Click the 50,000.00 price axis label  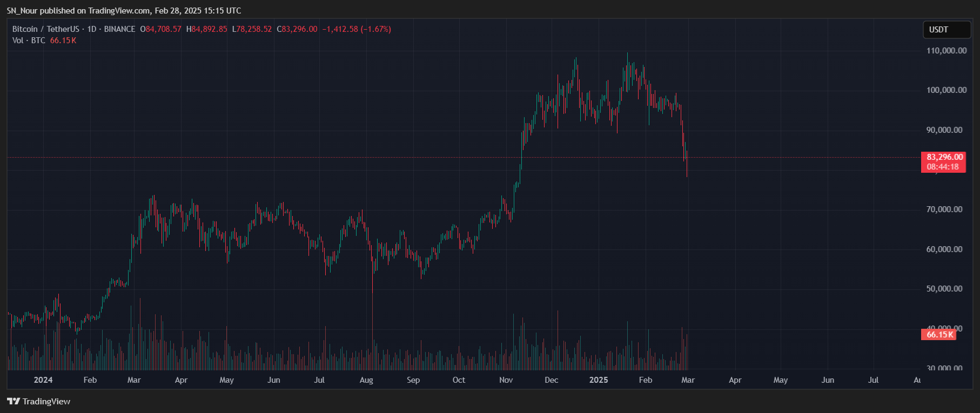[944, 289]
